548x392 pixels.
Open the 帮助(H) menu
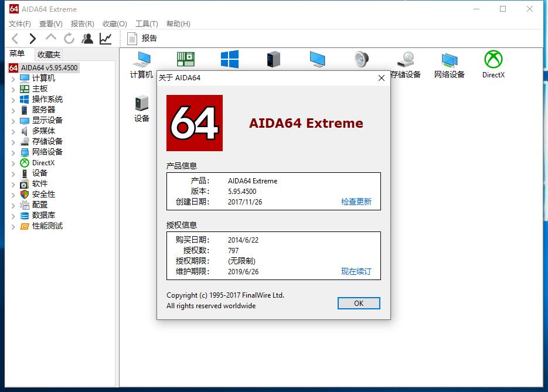pos(178,24)
